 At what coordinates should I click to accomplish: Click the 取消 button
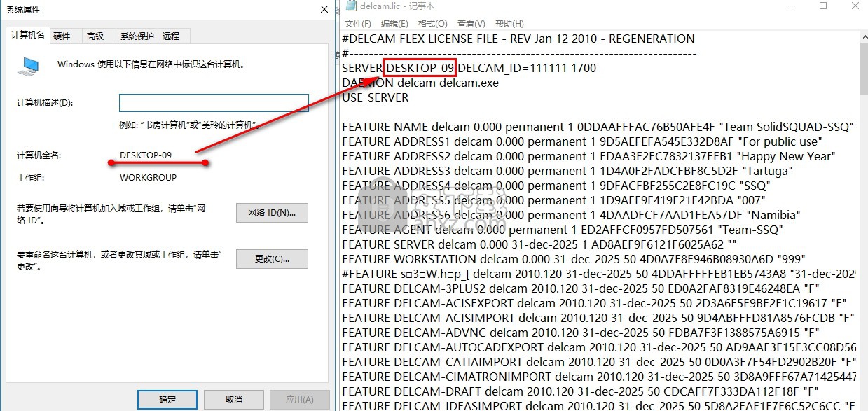coord(233,400)
